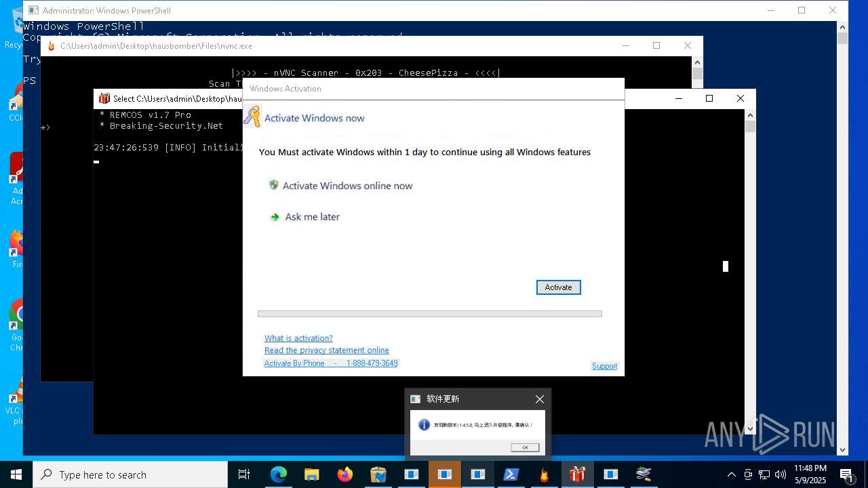The width and height of the screenshot is (868, 488).
Task: Click the PowerShell scroll-down arrow
Action: tap(842, 449)
